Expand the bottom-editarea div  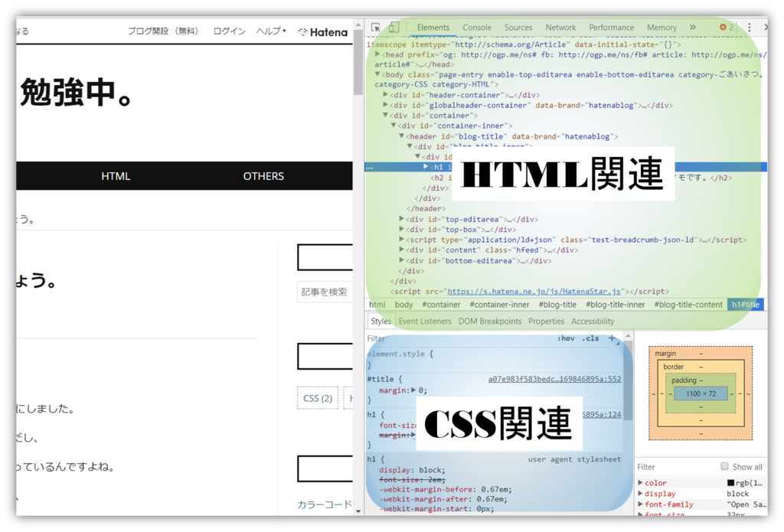[401, 260]
